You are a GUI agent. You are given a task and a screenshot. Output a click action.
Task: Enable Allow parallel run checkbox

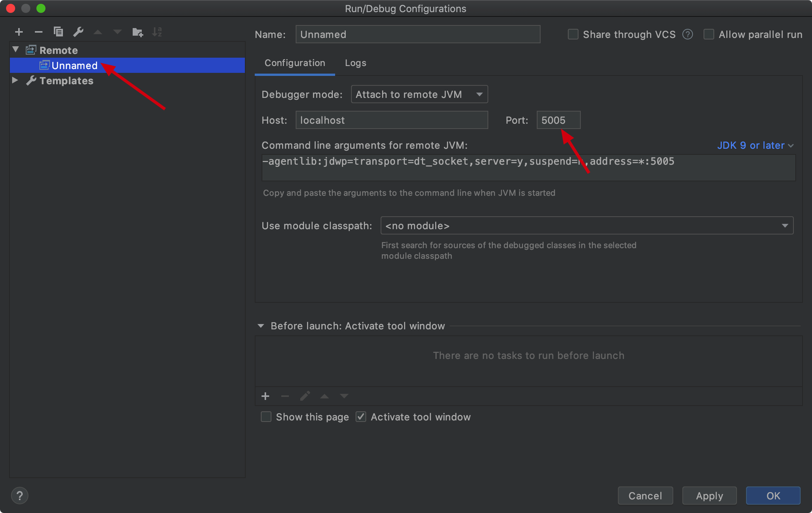(x=709, y=35)
